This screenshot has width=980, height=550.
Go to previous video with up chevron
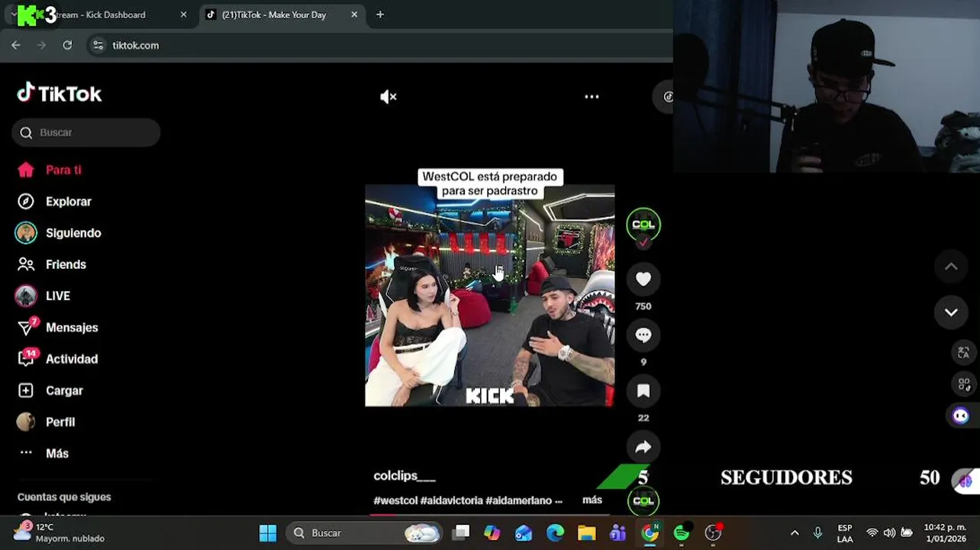pos(951,267)
